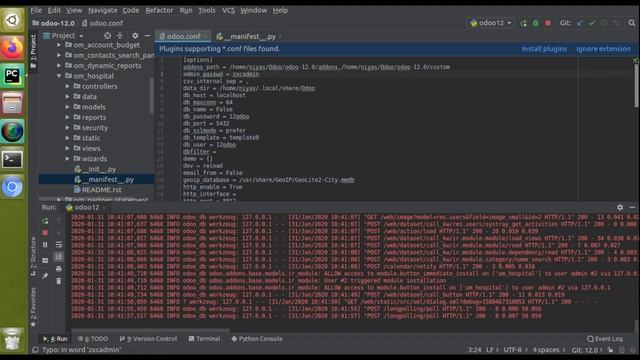Pause output in the Run panel
Viewport: 640px width, 360px height.
click(45, 245)
